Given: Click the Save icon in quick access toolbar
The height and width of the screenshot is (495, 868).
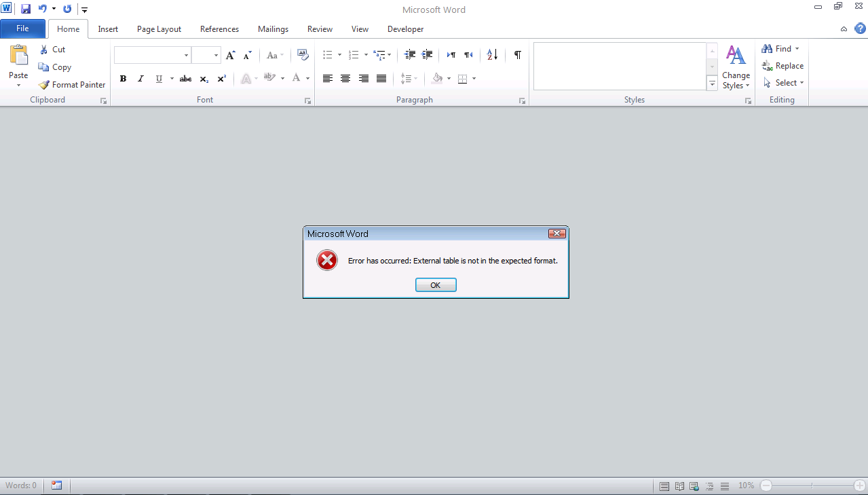Looking at the screenshot, I should (26, 10).
